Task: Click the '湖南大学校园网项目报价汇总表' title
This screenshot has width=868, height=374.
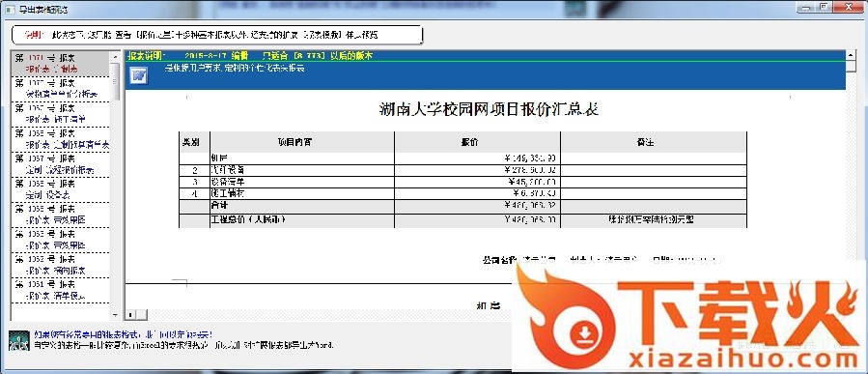Action: coord(489,109)
